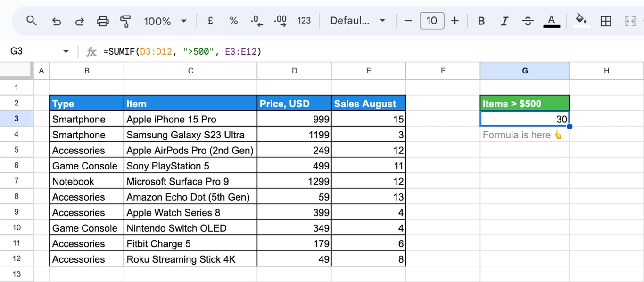644x282 pixels.
Task: Click the 'Sales August' header cell
Action: click(369, 103)
